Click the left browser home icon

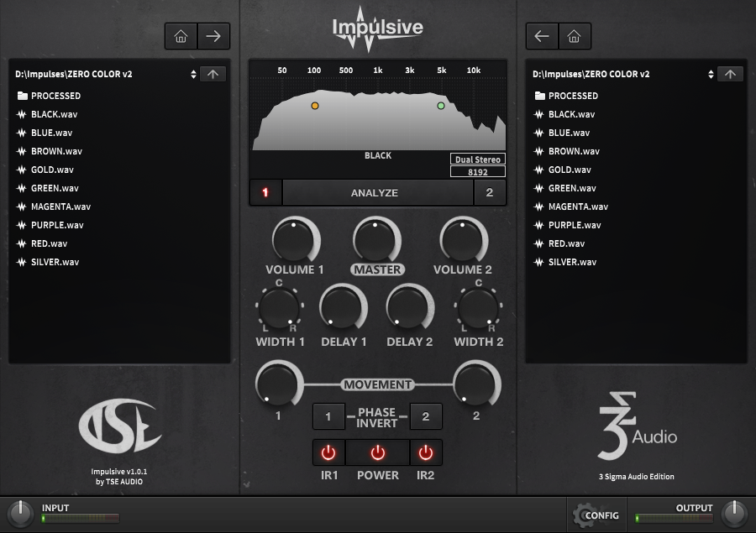(181, 36)
